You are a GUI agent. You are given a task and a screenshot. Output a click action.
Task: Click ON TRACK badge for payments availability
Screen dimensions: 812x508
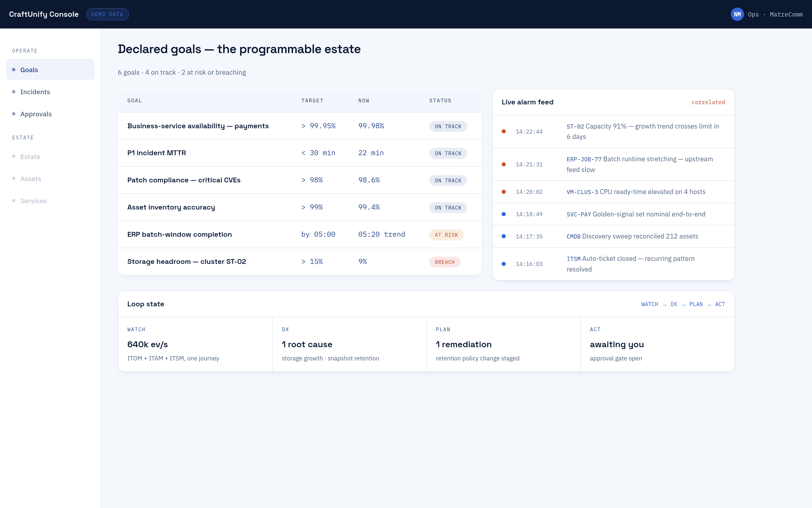pyautogui.click(x=448, y=126)
